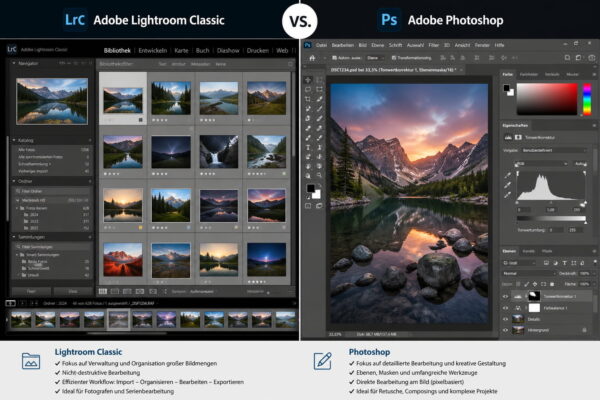Open the RGB channel dropdown

[x=541, y=164]
